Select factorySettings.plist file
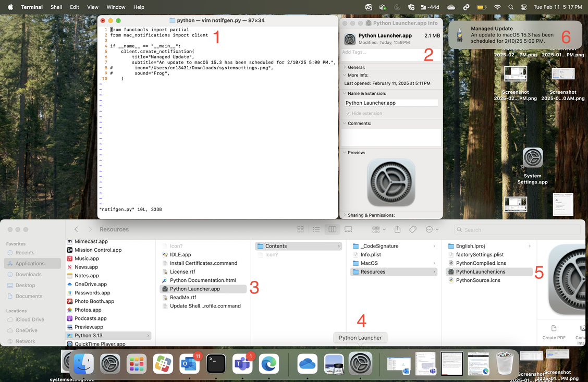Viewport: 588px width, 382px height. [x=489, y=254]
